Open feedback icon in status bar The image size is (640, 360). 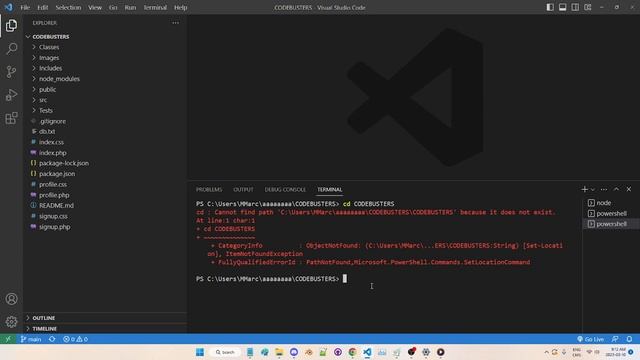[x=615, y=339]
